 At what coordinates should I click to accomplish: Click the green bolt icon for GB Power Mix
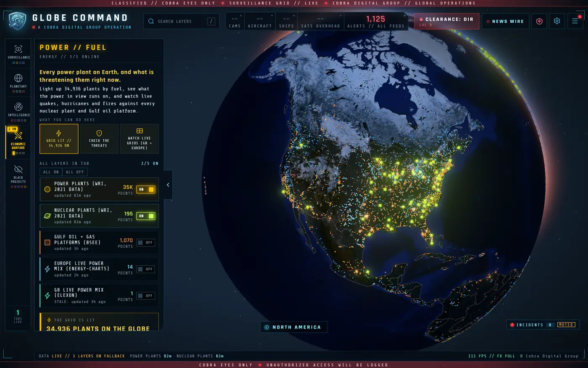(47, 296)
